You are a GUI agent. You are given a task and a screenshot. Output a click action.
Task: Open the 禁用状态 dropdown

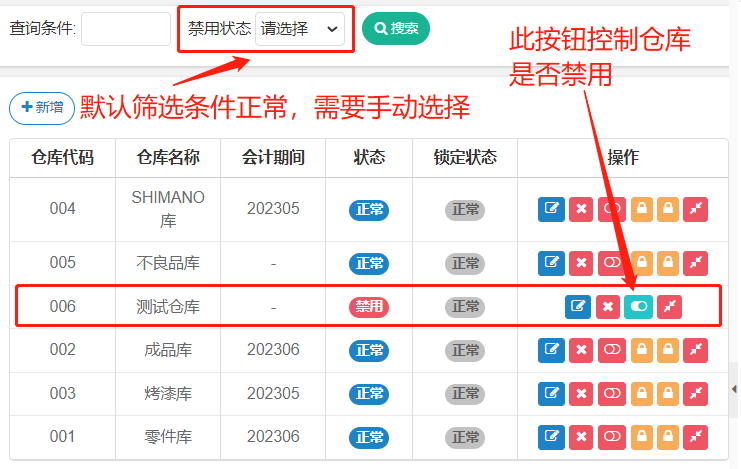click(300, 29)
